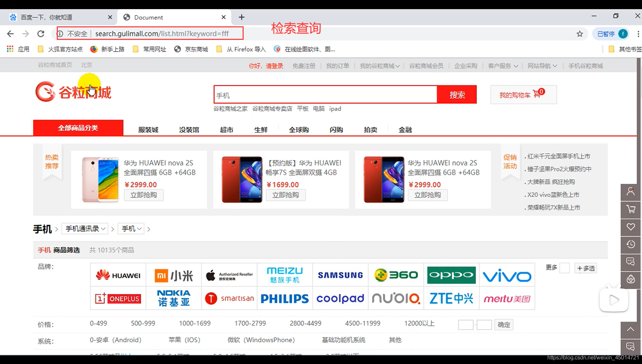This screenshot has width=642, height=364.
Task: Open the chat message icon in sidebar
Action: tap(631, 262)
